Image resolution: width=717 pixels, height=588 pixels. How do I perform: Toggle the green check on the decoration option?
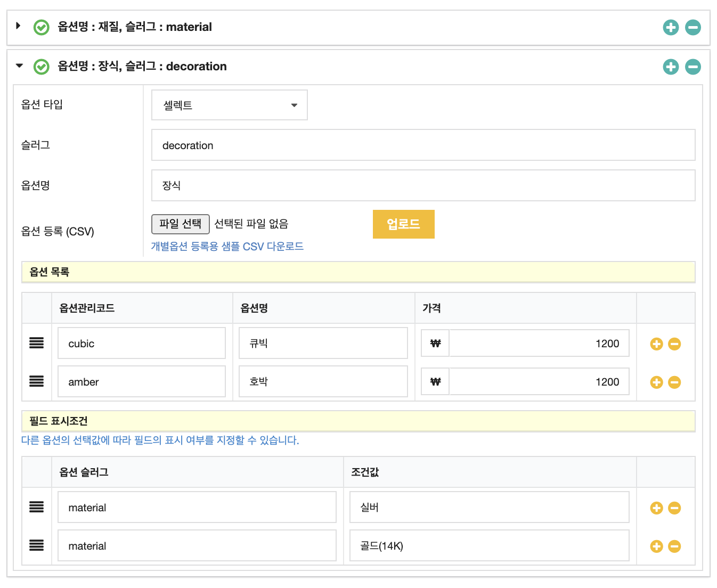[x=41, y=67]
